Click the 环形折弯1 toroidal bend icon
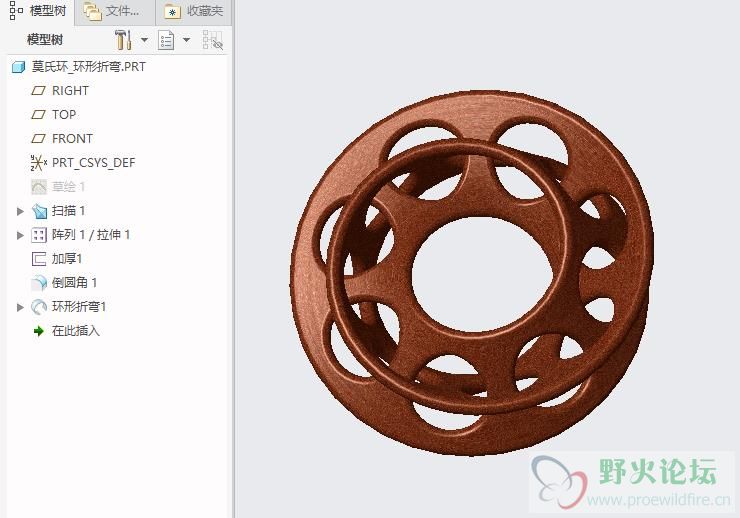Screen dimensions: 740x518 [39, 307]
